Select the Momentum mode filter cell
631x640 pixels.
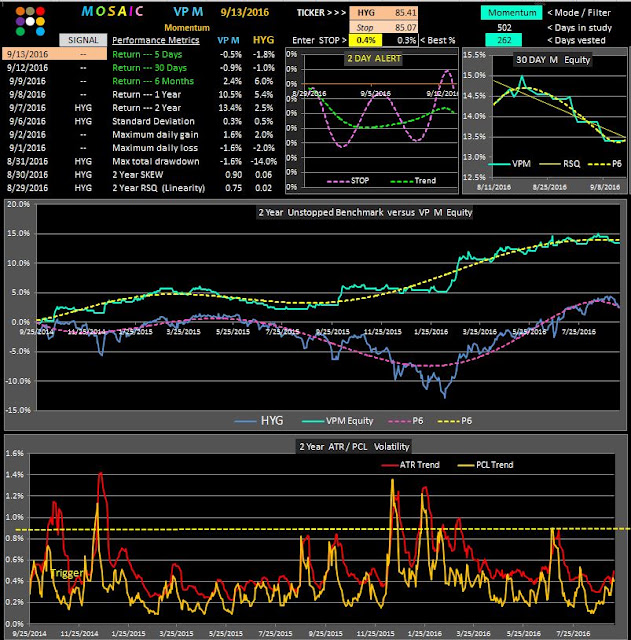click(512, 13)
